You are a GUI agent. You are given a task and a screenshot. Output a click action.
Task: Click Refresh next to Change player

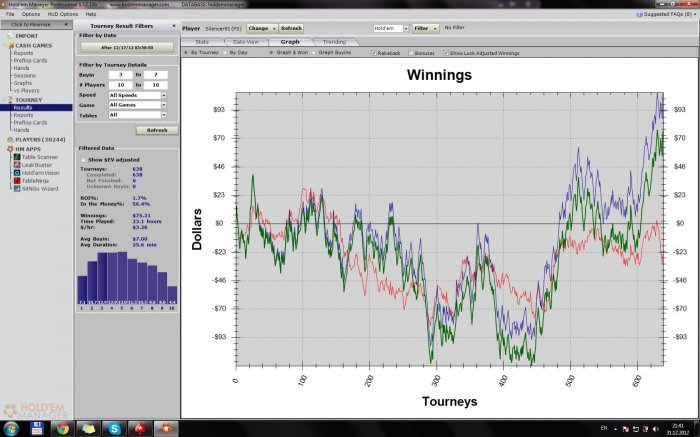(291, 28)
